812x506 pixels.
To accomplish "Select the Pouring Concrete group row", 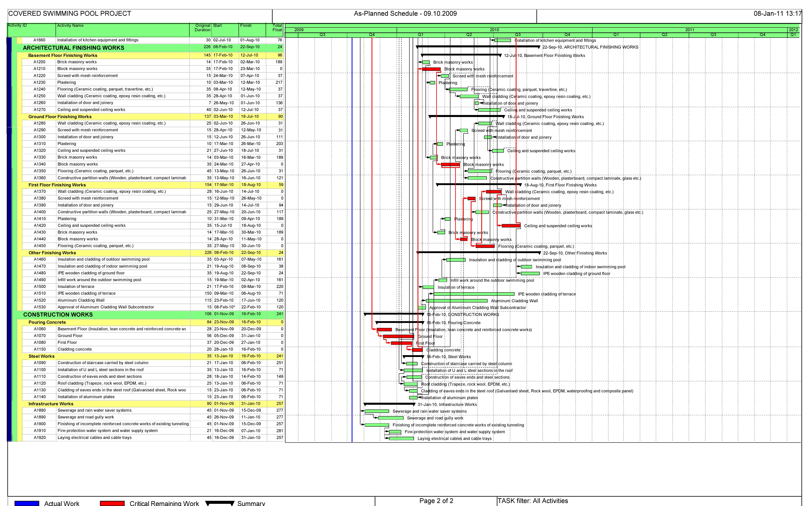I will [153, 322].
